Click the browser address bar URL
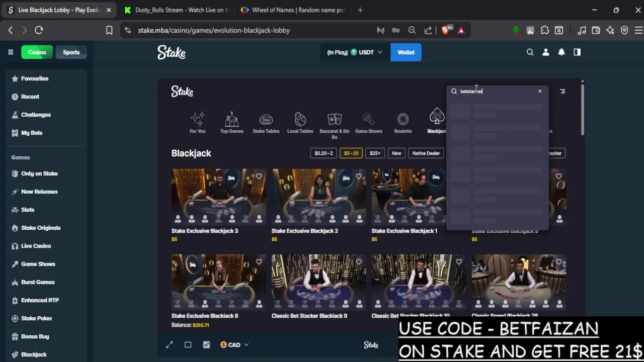The image size is (644, 362). (x=214, y=30)
